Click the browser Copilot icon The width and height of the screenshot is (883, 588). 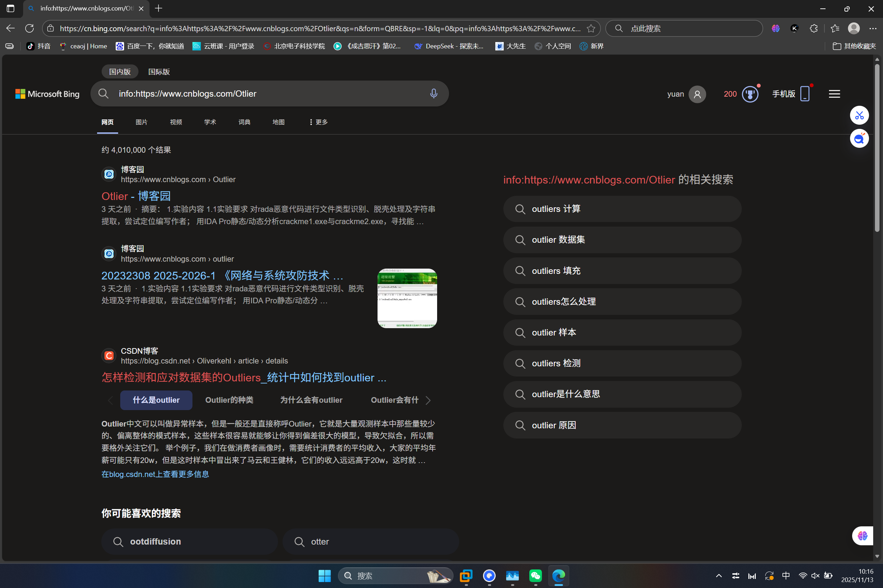(775, 28)
